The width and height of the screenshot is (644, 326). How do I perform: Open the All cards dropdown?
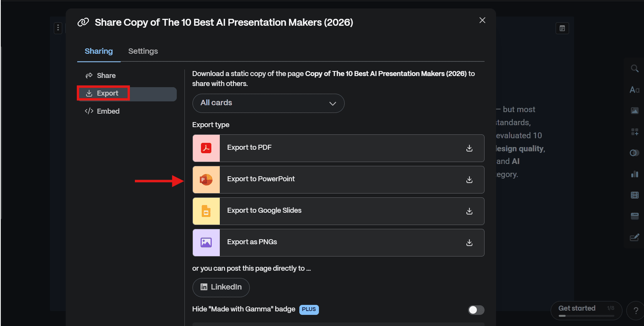pos(268,103)
